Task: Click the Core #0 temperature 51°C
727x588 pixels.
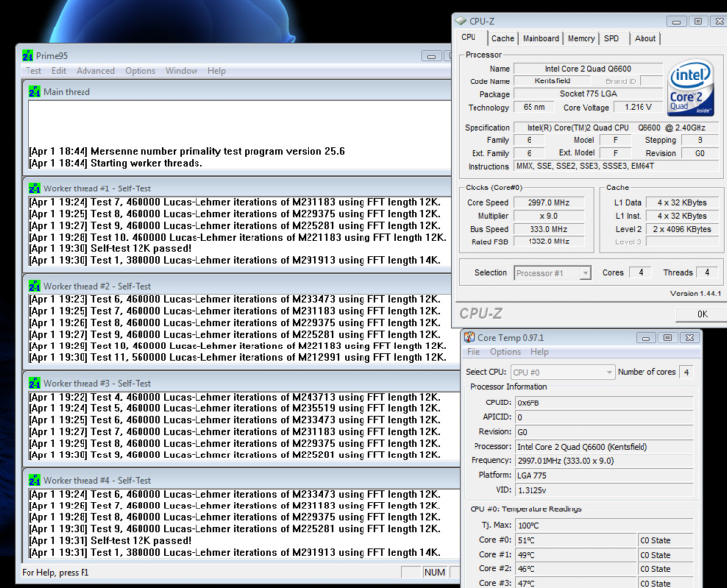Action: pos(576,540)
